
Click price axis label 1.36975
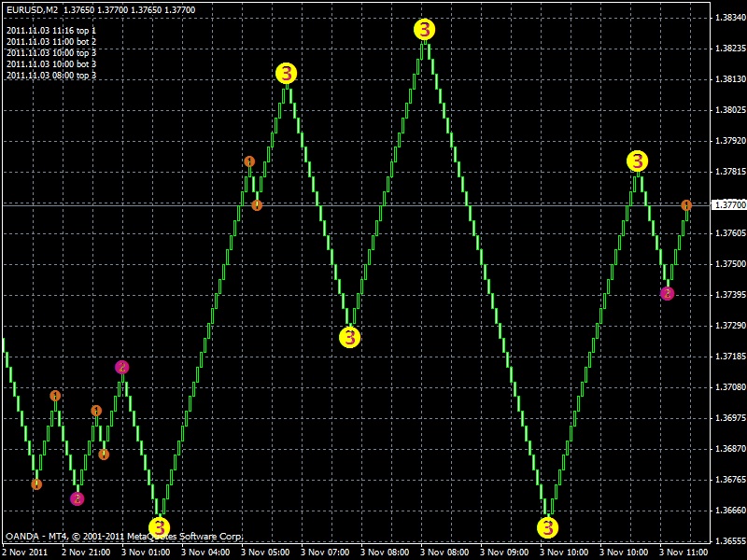pyautogui.click(x=730, y=418)
